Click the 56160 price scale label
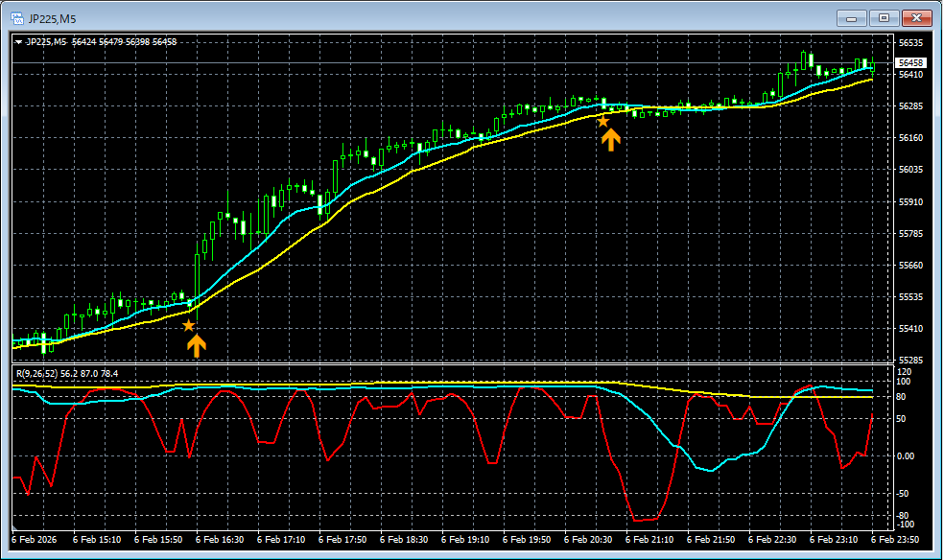Screen dimensions: 944x560 [x=910, y=138]
